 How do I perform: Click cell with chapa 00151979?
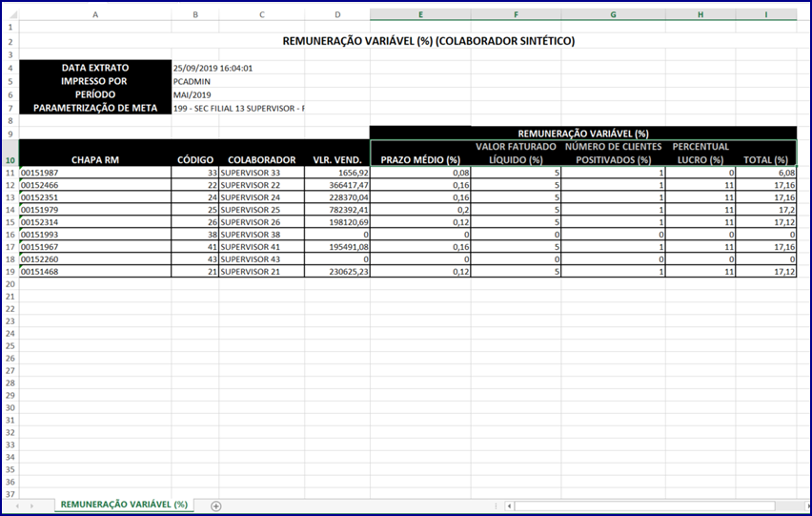pos(95,210)
